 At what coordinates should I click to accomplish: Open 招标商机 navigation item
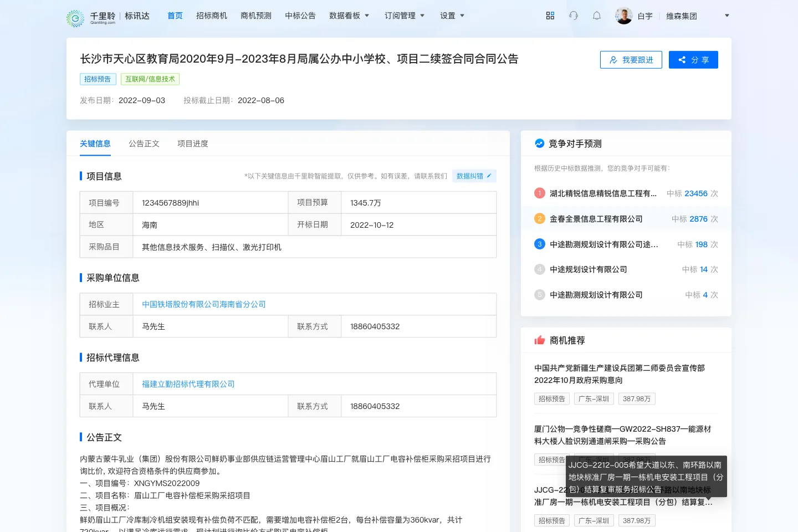(212, 16)
